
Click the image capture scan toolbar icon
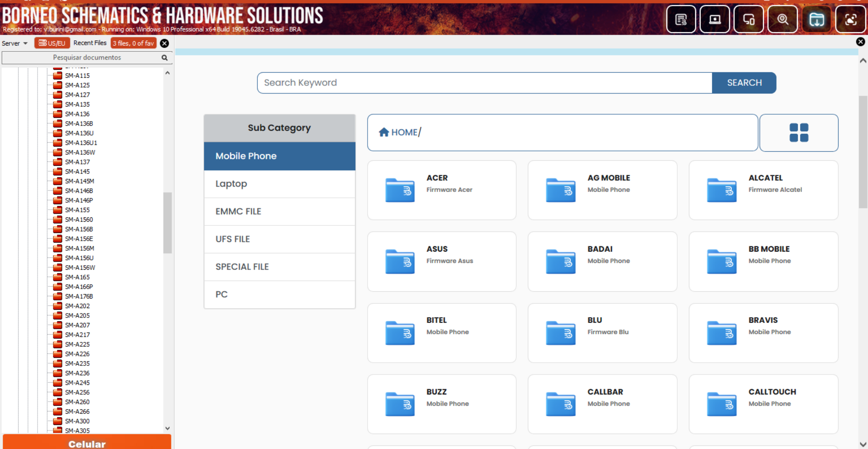(x=850, y=19)
